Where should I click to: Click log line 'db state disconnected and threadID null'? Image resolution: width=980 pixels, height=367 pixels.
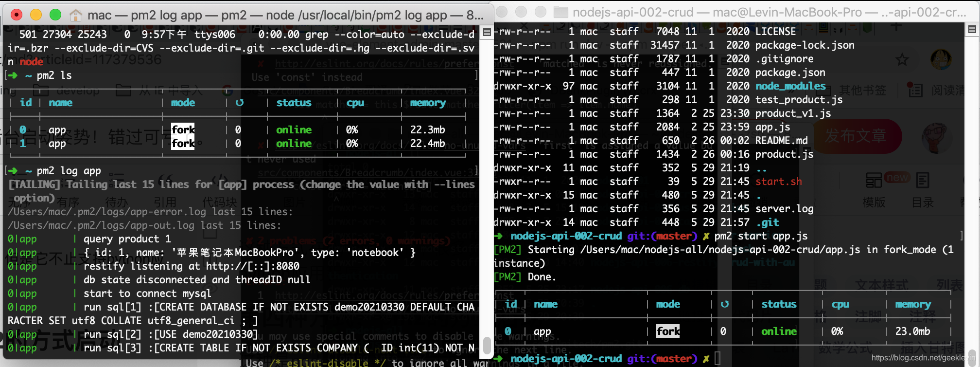197,280
